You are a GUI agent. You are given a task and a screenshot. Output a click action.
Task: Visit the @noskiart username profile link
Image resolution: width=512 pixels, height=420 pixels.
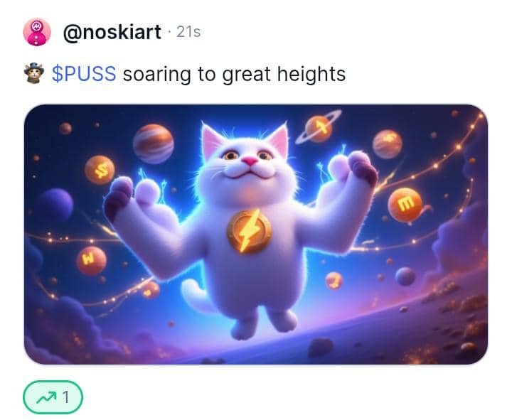pos(112,32)
